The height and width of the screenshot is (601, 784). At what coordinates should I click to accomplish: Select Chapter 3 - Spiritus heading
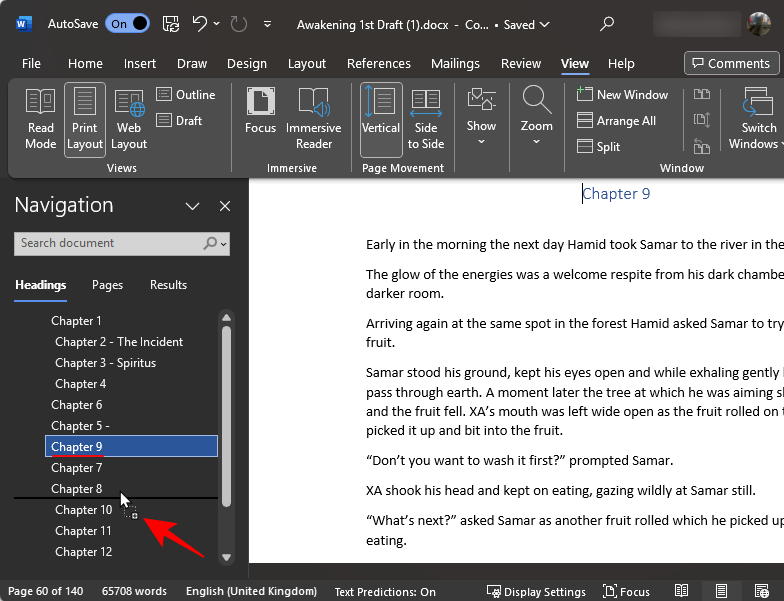click(x=105, y=363)
